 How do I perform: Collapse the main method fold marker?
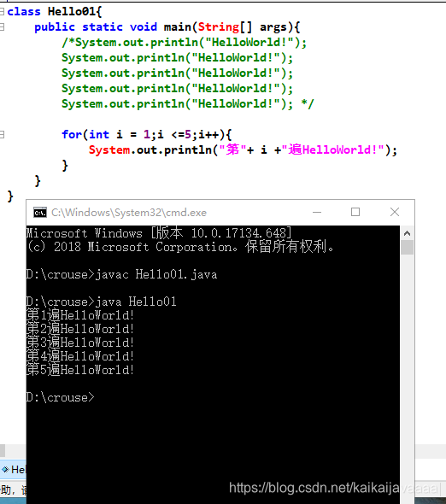(x=2, y=27)
